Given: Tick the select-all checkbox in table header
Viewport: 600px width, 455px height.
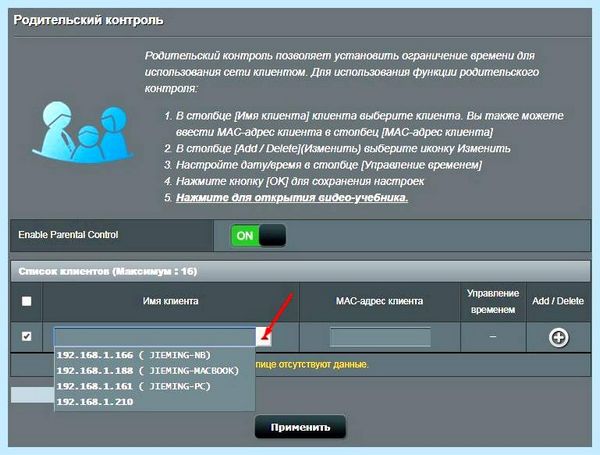Looking at the screenshot, I should [x=26, y=301].
